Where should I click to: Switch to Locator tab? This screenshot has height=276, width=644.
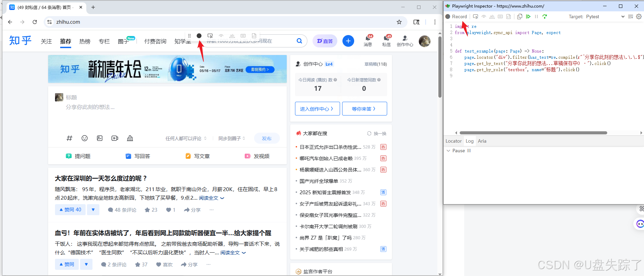point(454,141)
